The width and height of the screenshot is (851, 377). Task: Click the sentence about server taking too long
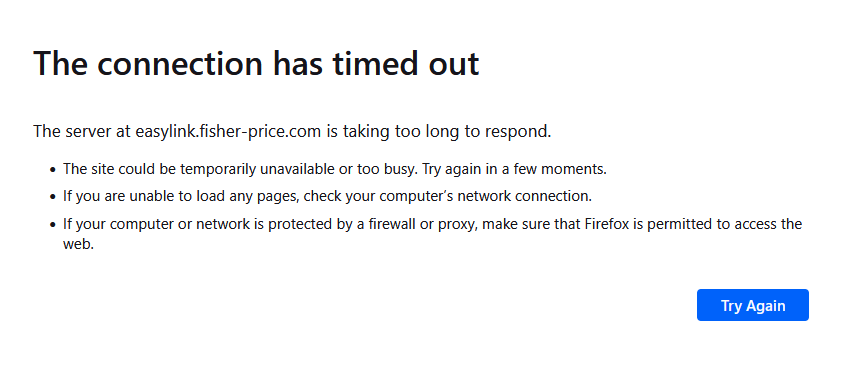point(292,131)
